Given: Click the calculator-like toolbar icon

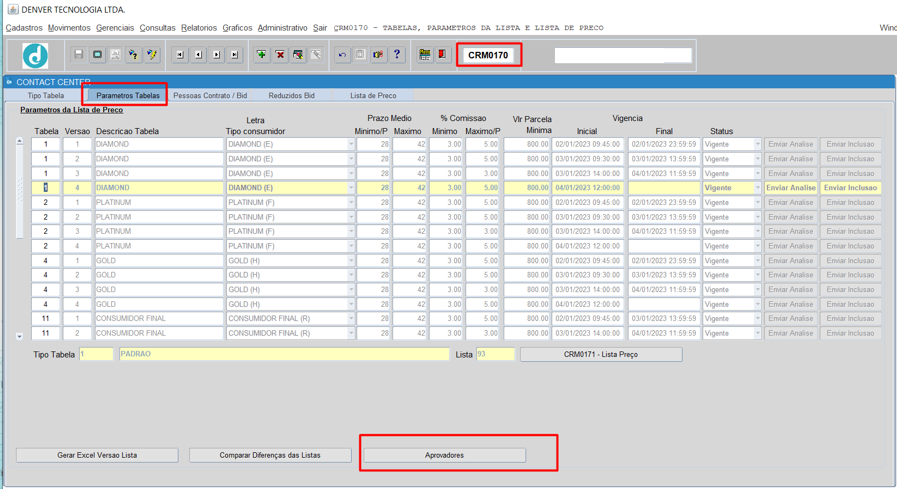Looking at the screenshot, I should [424, 54].
